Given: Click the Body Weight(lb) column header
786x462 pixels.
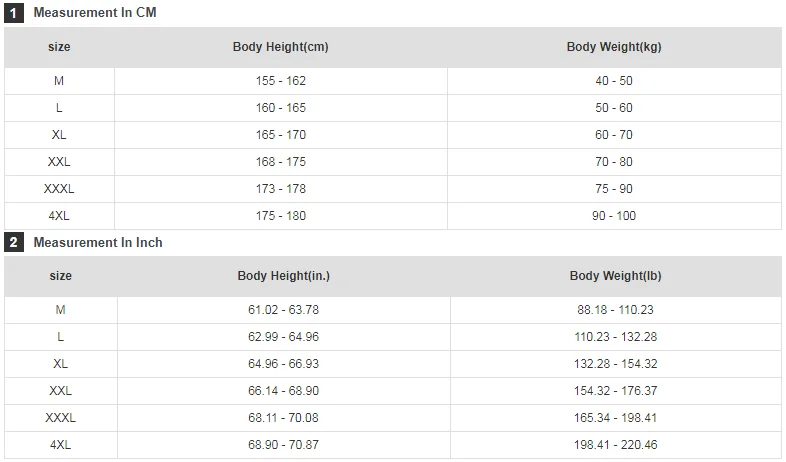Looking at the screenshot, I should pyautogui.click(x=616, y=276).
